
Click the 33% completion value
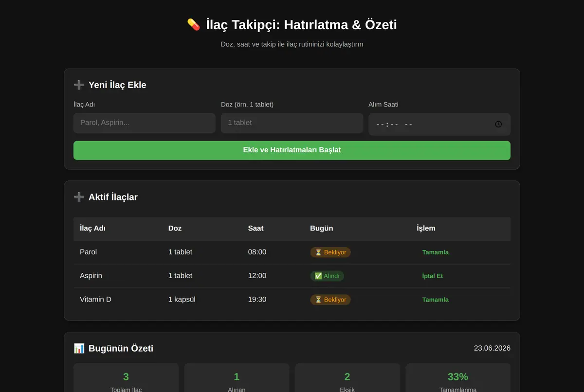click(458, 376)
